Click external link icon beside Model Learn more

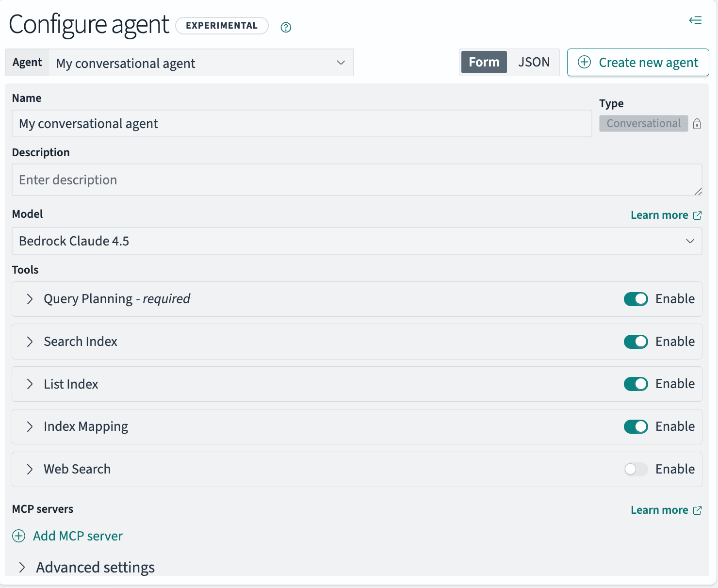tap(697, 215)
